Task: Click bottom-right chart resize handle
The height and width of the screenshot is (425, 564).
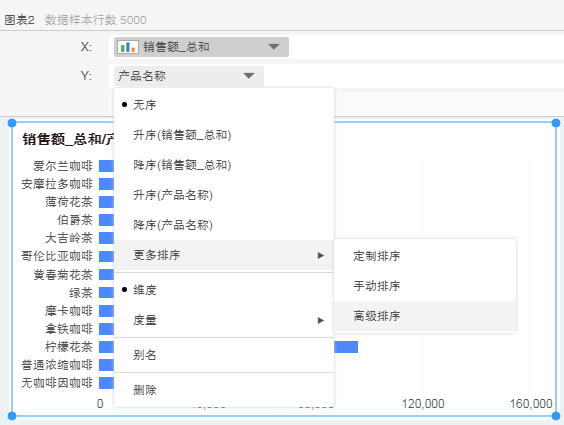Action: [x=556, y=416]
